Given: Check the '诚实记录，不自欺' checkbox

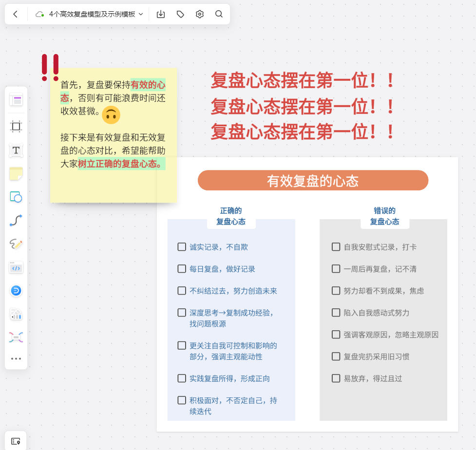Looking at the screenshot, I should (x=182, y=247).
